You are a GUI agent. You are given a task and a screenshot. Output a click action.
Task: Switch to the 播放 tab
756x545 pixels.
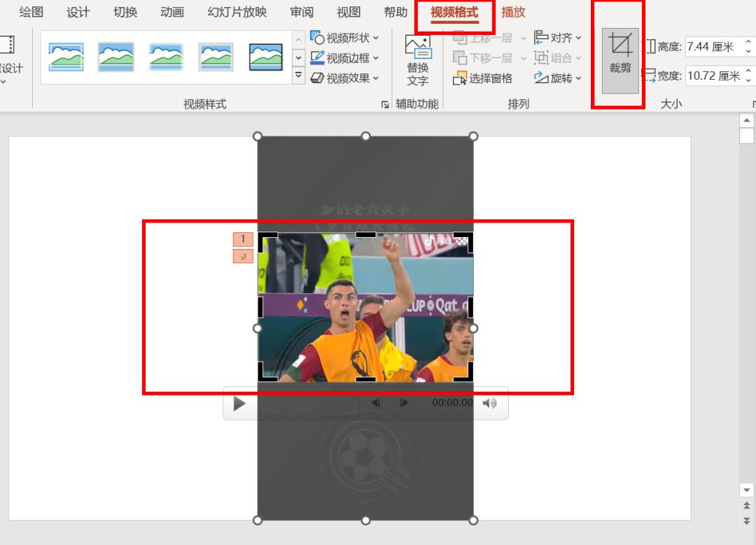513,13
